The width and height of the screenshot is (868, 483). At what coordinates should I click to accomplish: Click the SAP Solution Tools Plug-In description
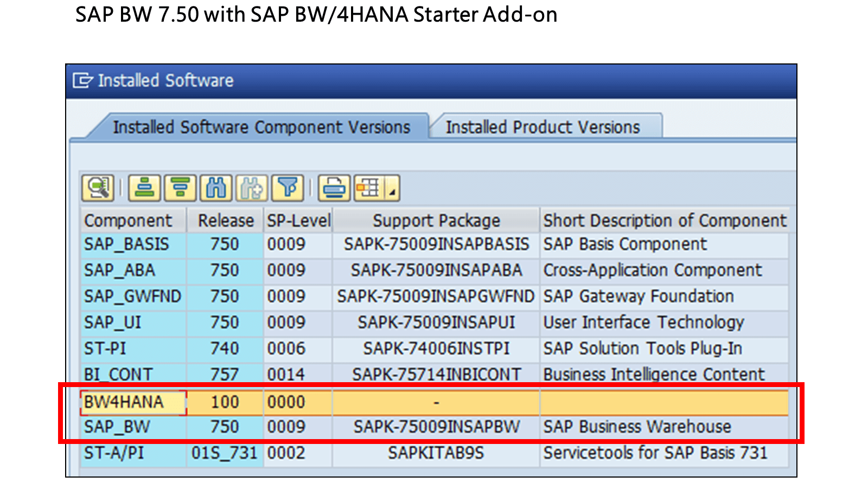click(665, 349)
